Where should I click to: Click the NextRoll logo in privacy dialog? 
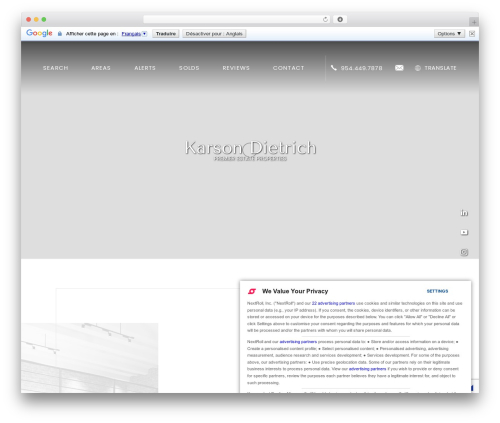[252, 291]
